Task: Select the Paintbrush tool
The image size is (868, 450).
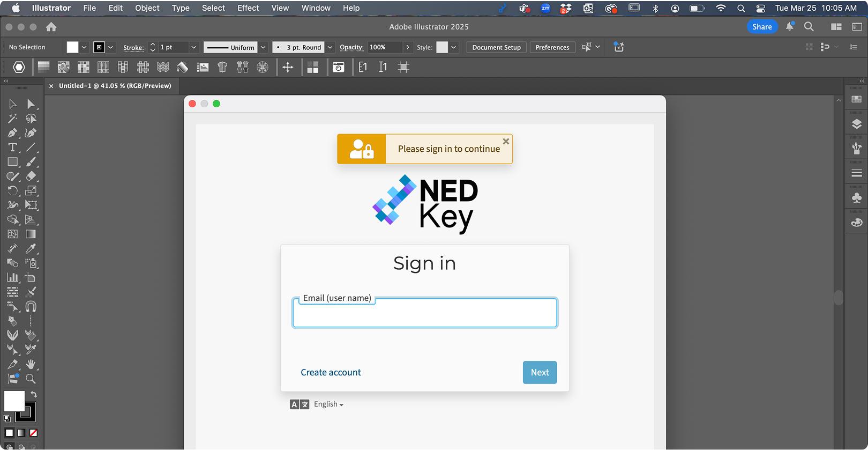Action: [x=31, y=162]
